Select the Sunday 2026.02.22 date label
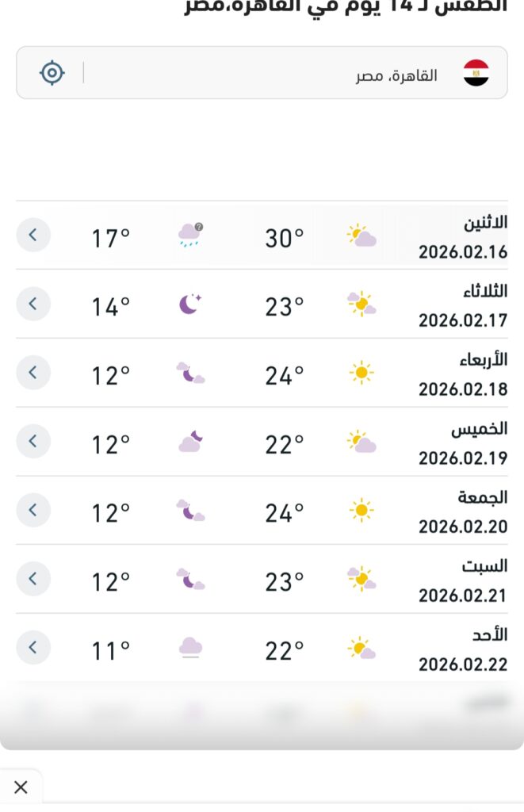Viewport: 524px width, 812px height. (463, 665)
